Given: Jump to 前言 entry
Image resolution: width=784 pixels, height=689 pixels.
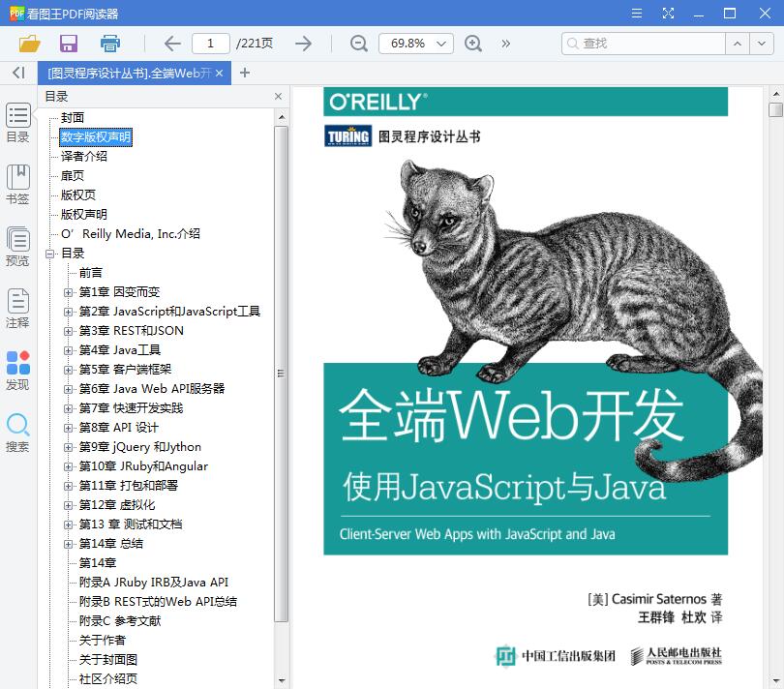Looking at the screenshot, I should point(91,273).
